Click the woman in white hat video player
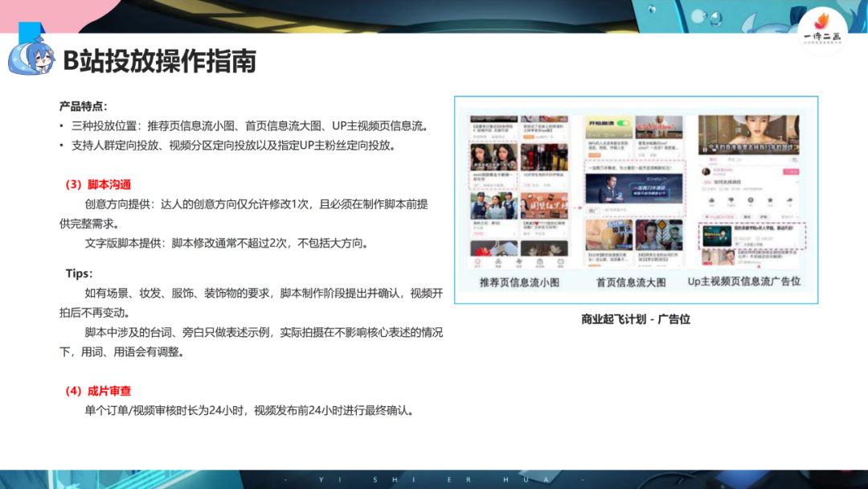The height and width of the screenshot is (489, 868). 748,134
